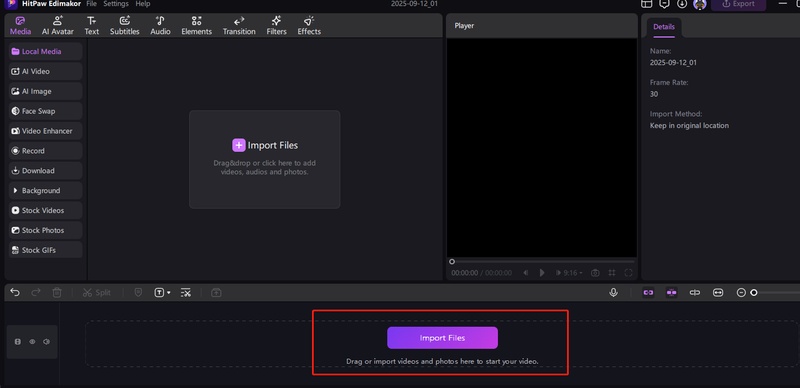Open the 9:16 aspect ratio dropdown
Viewport: 800px width, 388px height.
[573, 273]
